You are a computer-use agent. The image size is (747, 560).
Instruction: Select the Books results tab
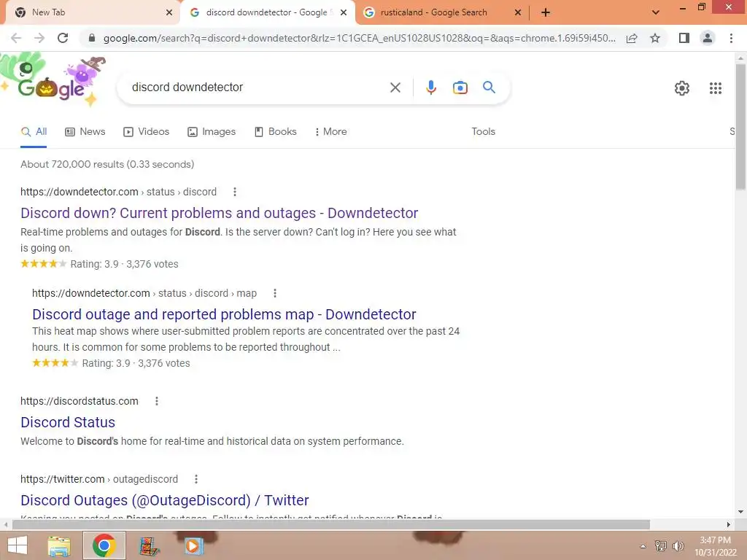[275, 132]
